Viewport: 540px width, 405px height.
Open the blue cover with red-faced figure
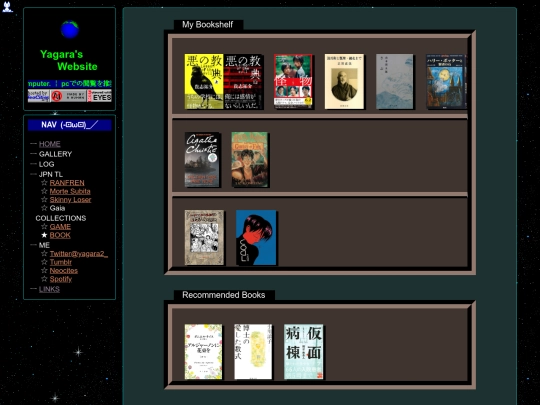(x=256, y=238)
